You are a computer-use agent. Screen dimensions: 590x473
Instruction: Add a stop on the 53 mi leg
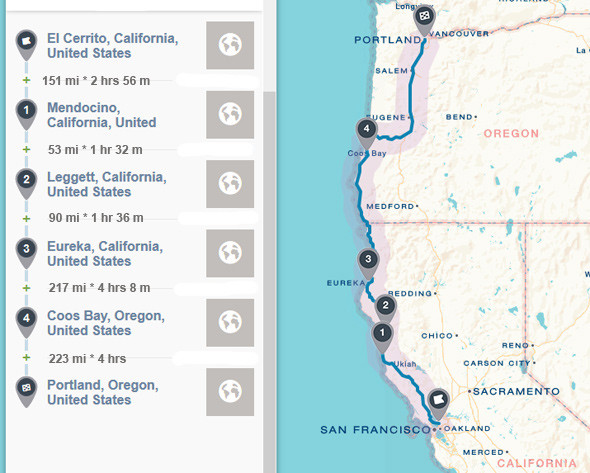pyautogui.click(x=26, y=149)
